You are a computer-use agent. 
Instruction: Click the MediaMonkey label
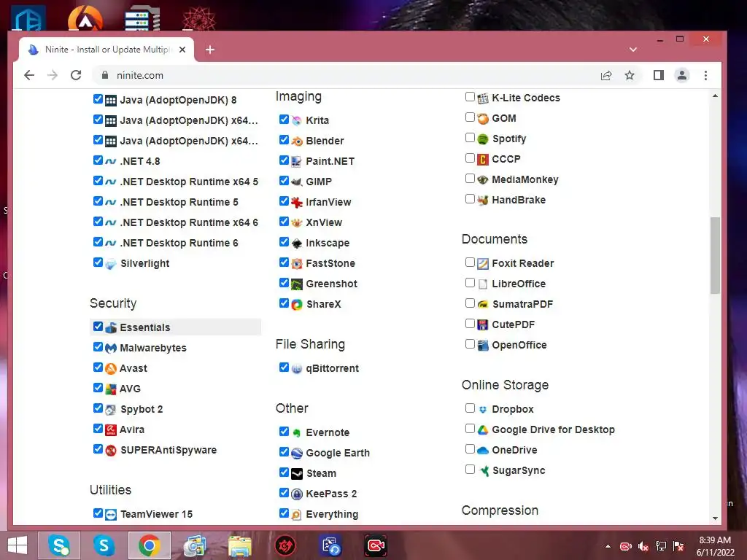(x=525, y=179)
